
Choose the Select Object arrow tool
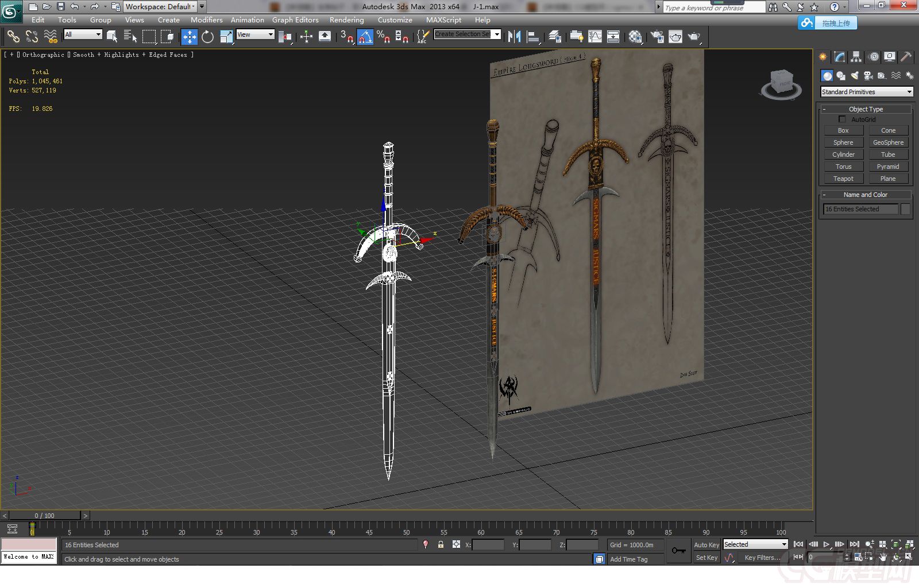[112, 37]
